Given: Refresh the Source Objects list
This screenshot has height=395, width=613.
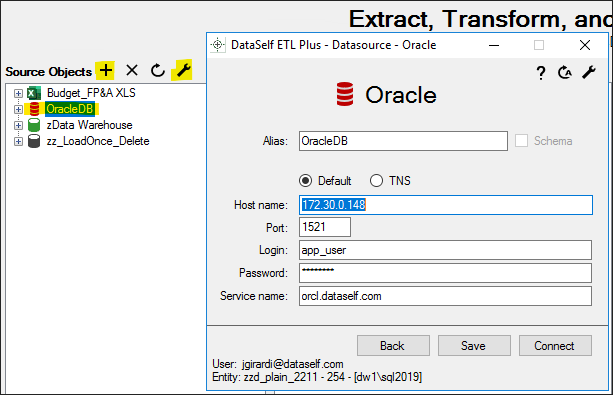Looking at the screenshot, I should [x=158, y=70].
